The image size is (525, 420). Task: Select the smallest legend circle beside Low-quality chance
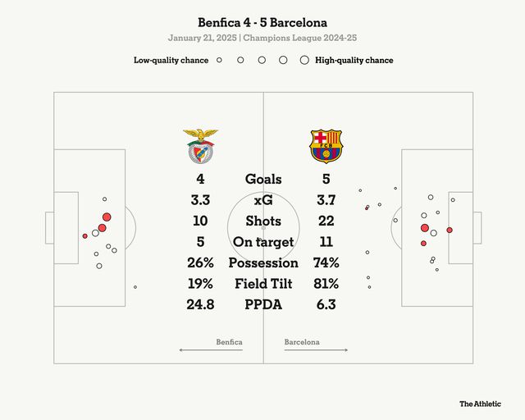[219, 60]
